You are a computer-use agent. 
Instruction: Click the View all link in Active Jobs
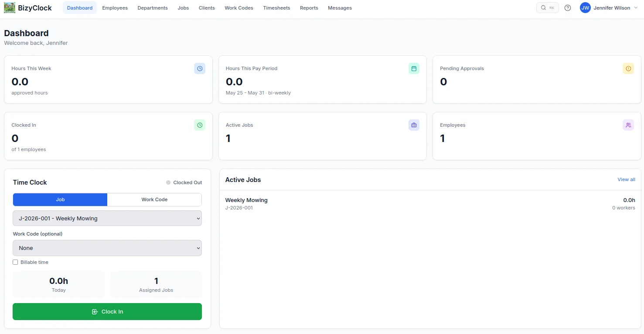(x=626, y=179)
